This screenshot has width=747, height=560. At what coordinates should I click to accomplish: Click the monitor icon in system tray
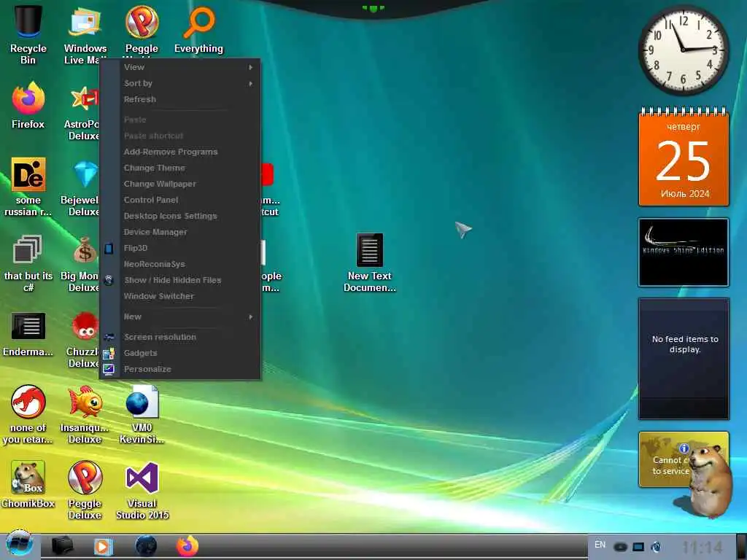coord(638,547)
